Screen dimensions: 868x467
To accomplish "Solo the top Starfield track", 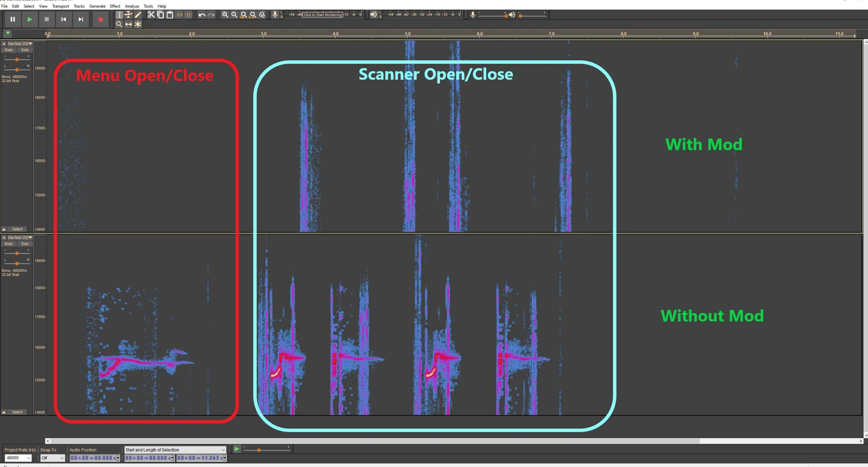I will pos(24,50).
